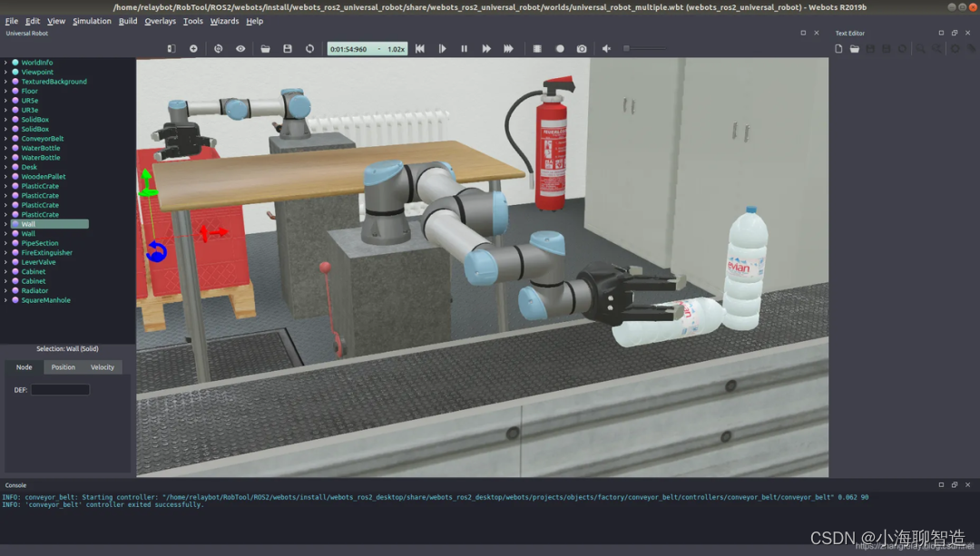
Task: Expand the WorldInfo node arrow
Action: coord(5,63)
